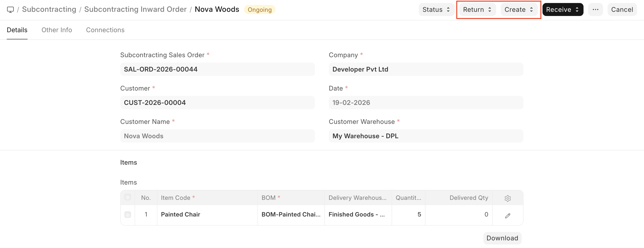
Task: Click the Download button below Items table
Action: [x=502, y=238]
